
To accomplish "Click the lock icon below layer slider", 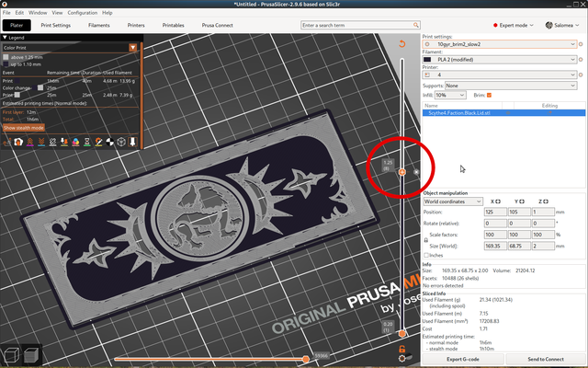I will [x=402, y=349].
